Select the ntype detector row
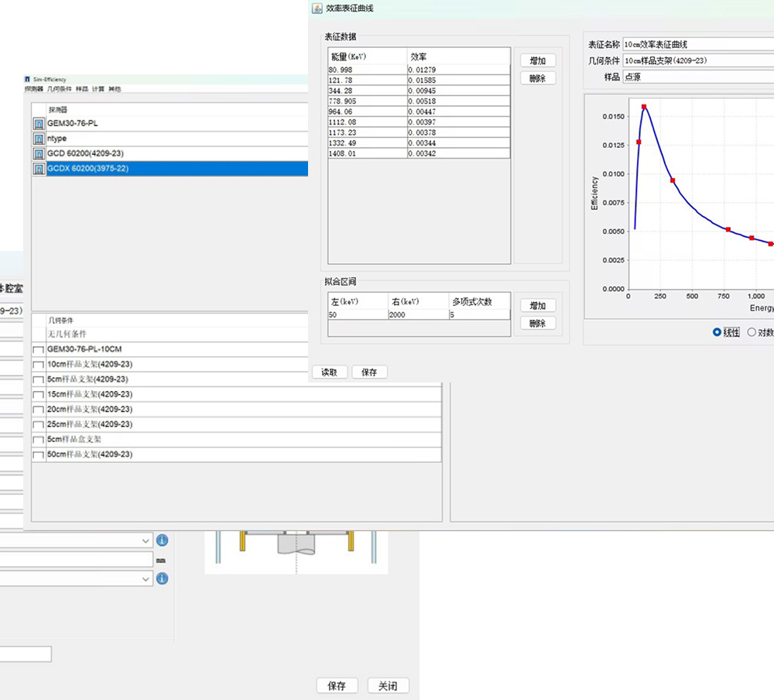This screenshot has height=700, width=774. (170, 139)
